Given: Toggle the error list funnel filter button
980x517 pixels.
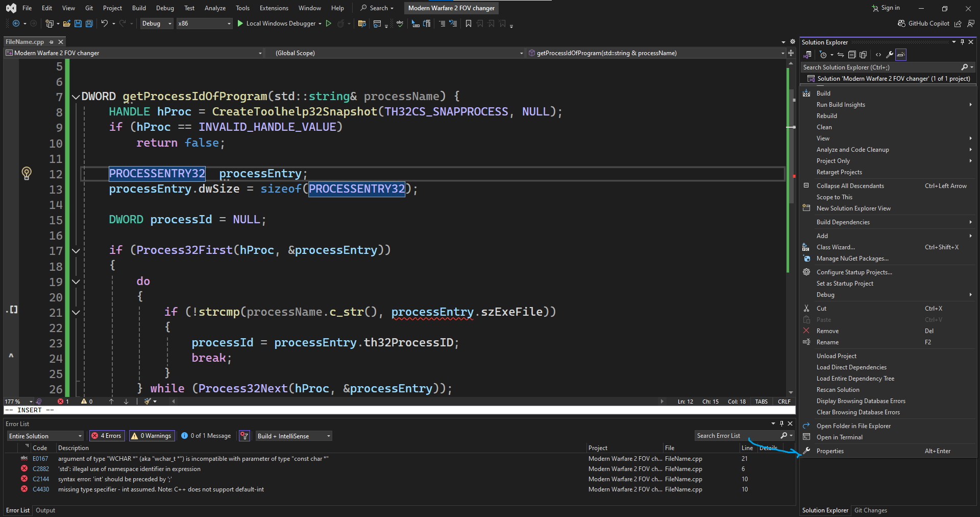Looking at the screenshot, I should pyautogui.click(x=245, y=436).
